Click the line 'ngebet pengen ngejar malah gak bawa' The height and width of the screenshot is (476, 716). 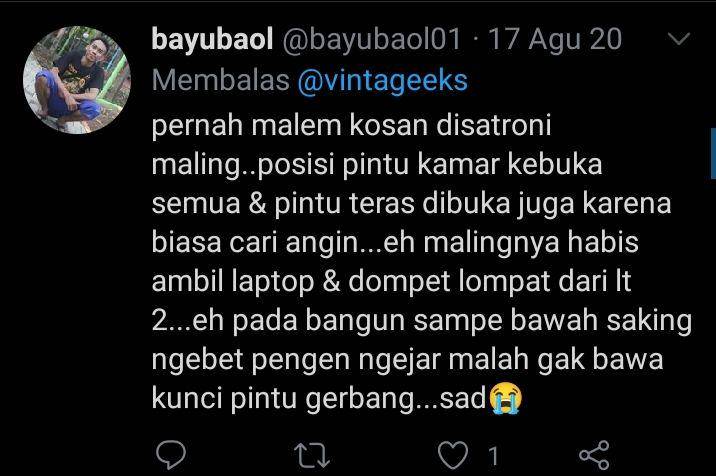pyautogui.click(x=407, y=360)
